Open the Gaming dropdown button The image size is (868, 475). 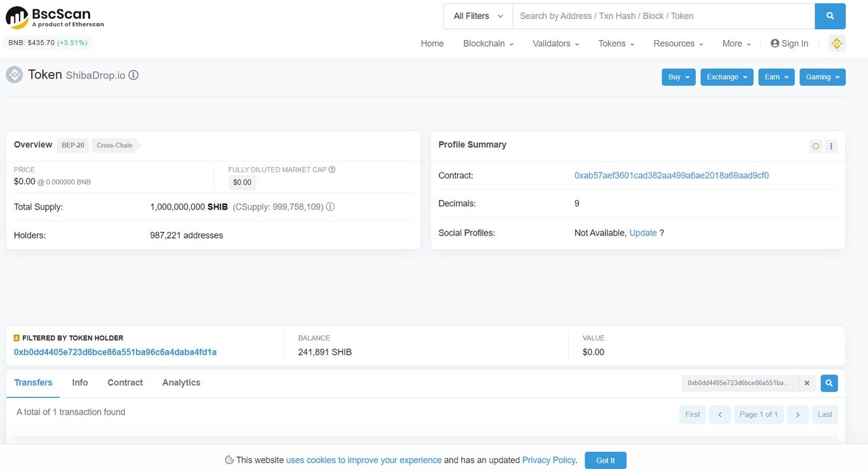(x=823, y=77)
